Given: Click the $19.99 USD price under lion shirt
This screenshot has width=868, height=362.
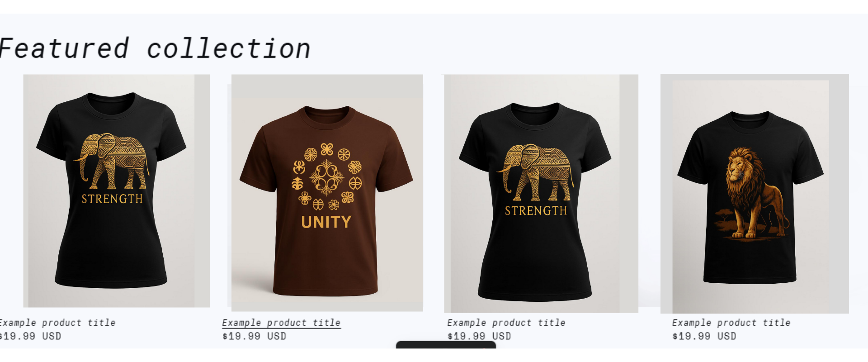Looking at the screenshot, I should click(704, 336).
